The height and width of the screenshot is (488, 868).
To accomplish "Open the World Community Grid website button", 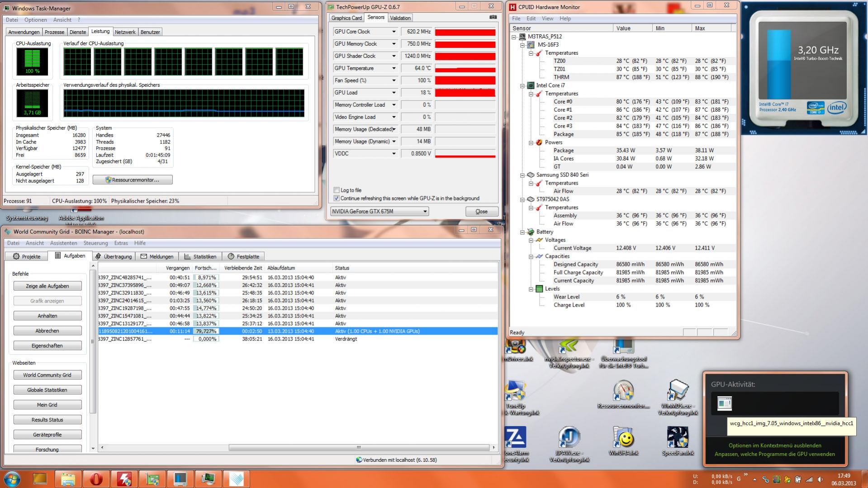I will 47,375.
